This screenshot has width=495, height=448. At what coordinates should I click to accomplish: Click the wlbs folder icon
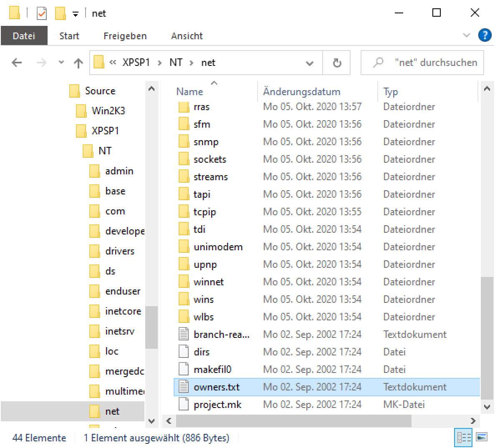click(x=184, y=317)
